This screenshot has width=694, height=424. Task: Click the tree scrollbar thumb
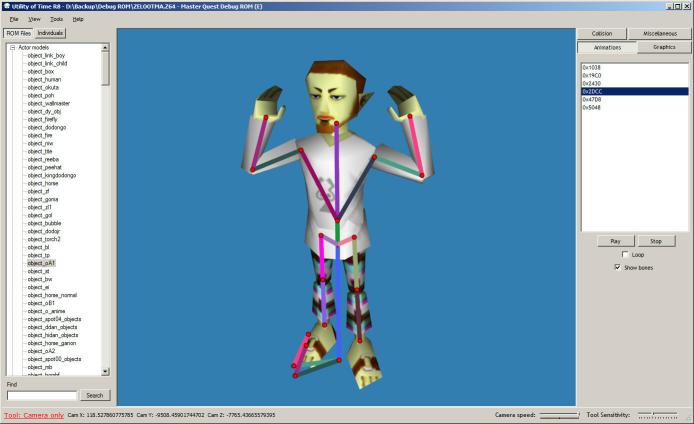[105, 69]
